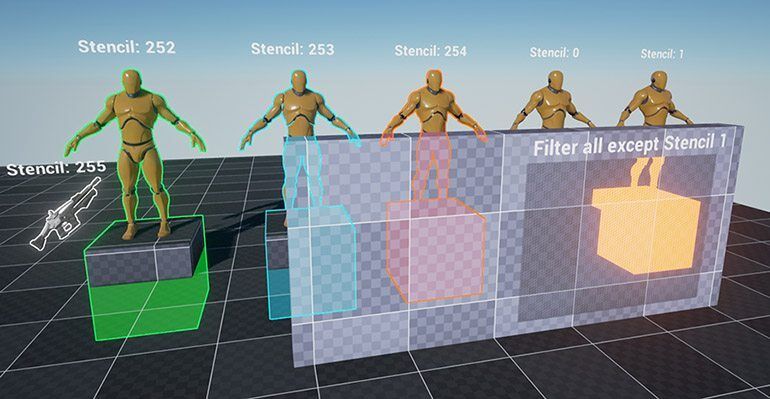Click the 'Stencil: 252' label
Screen dimensions: 770x399
coord(126,47)
